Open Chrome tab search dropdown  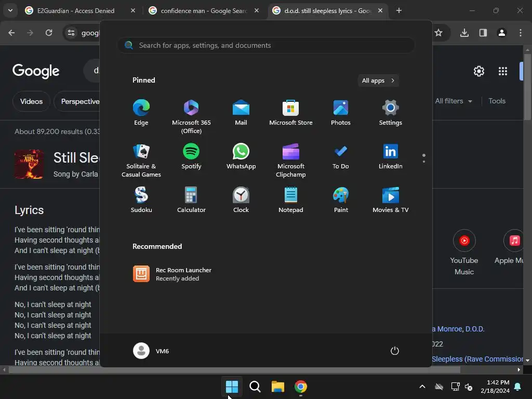click(x=10, y=10)
